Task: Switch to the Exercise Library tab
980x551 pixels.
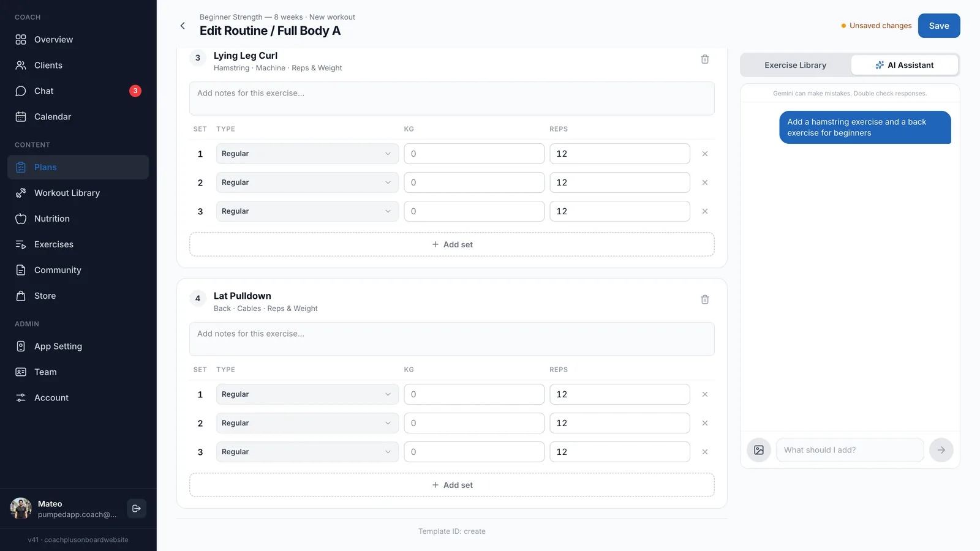Action: coord(796,65)
